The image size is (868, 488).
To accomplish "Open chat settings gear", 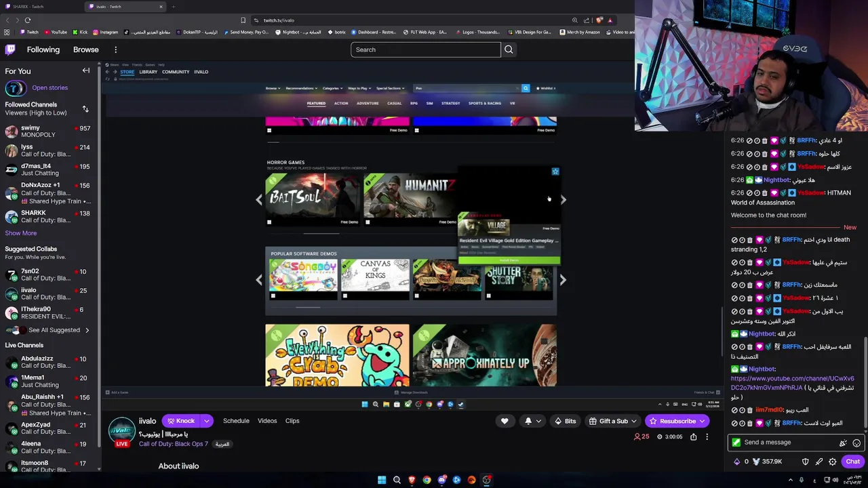I will [x=832, y=462].
